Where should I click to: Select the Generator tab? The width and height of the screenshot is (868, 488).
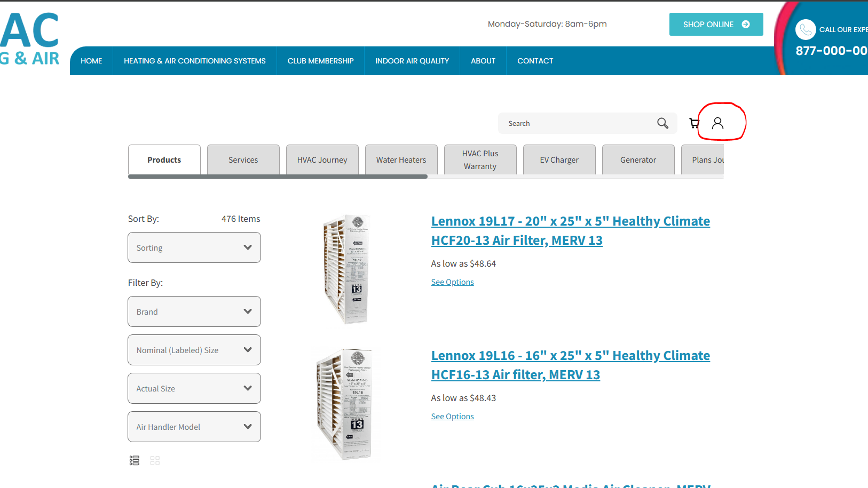point(638,159)
